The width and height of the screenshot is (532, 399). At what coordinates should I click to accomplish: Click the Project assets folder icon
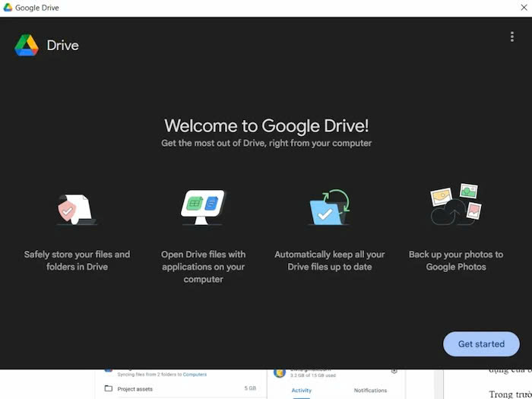click(109, 388)
